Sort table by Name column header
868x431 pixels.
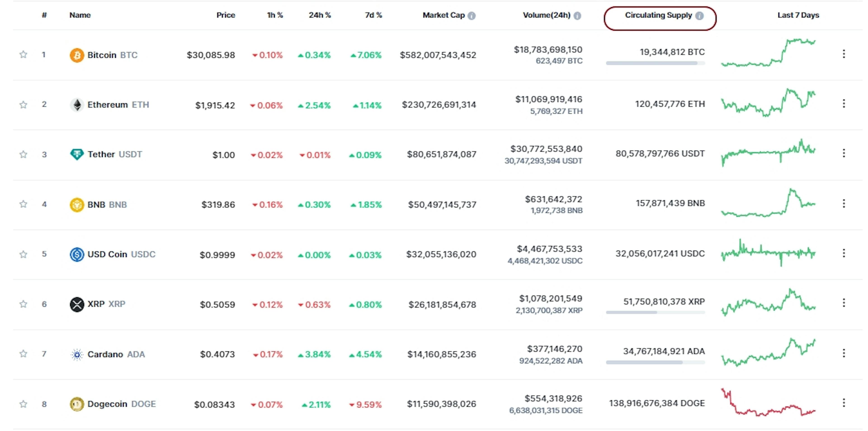(80, 15)
